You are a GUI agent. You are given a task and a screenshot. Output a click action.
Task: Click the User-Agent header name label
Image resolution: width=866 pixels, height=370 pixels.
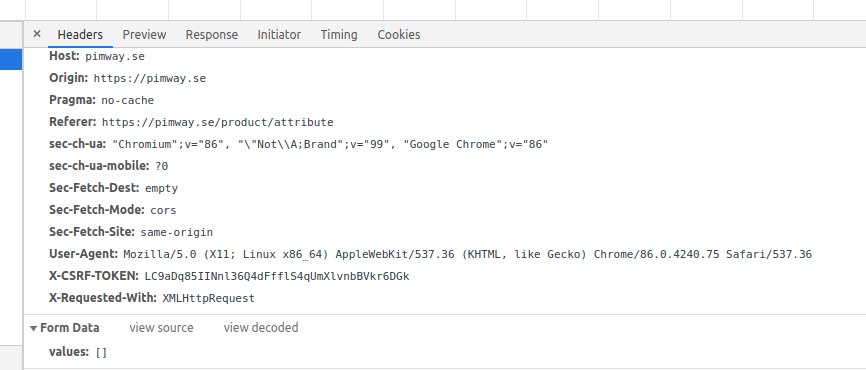tap(83, 255)
